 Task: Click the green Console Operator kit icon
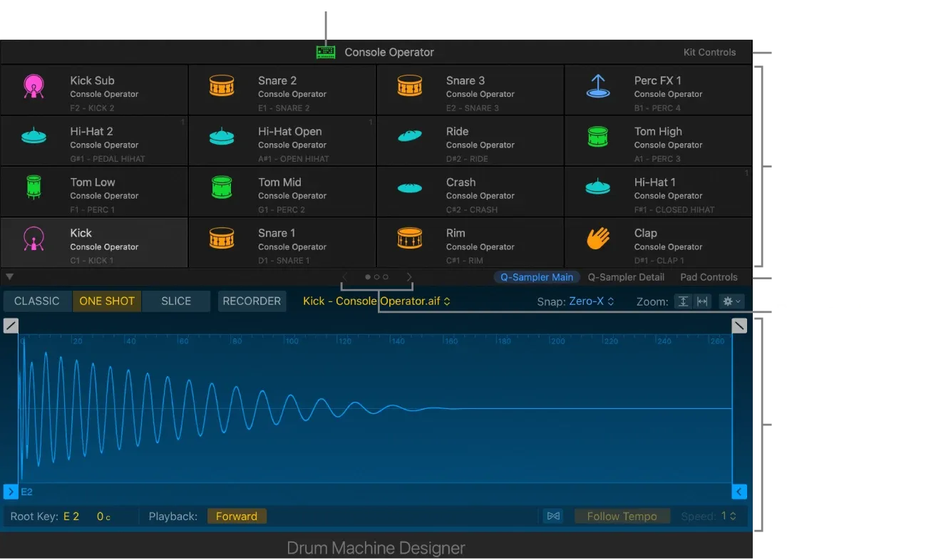[x=326, y=52]
